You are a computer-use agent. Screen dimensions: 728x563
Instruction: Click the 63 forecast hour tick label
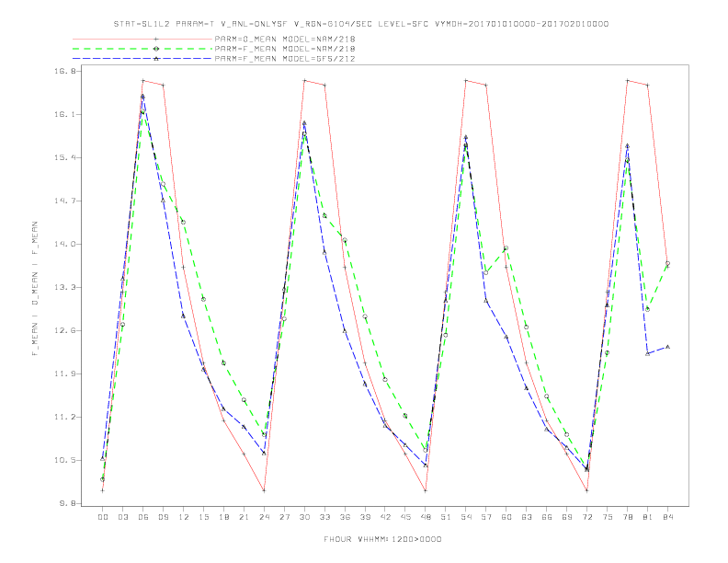coord(527,517)
